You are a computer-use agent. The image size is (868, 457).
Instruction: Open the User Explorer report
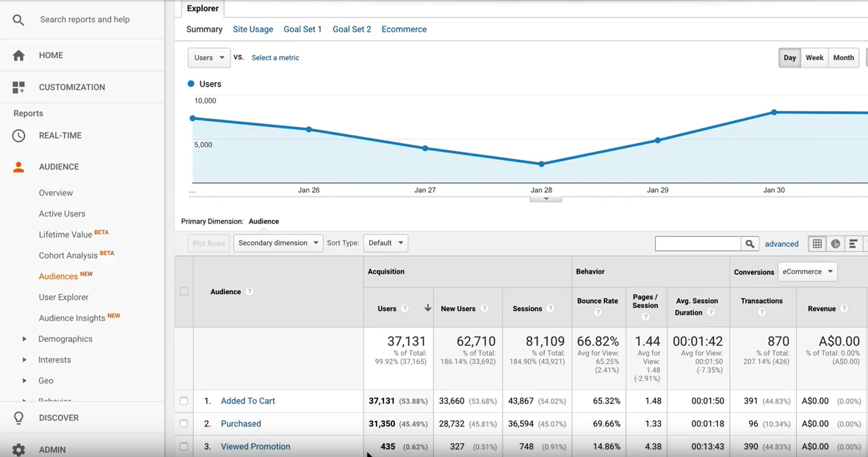point(64,298)
